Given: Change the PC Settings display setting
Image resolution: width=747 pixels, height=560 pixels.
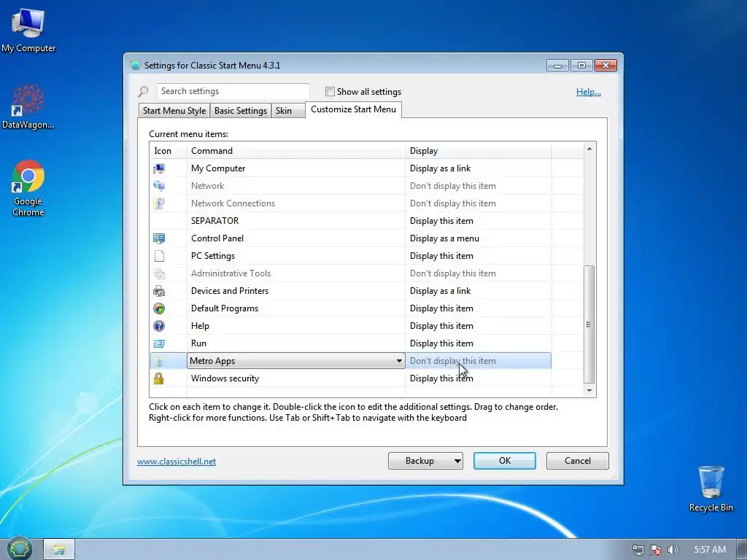Looking at the screenshot, I should point(479,256).
